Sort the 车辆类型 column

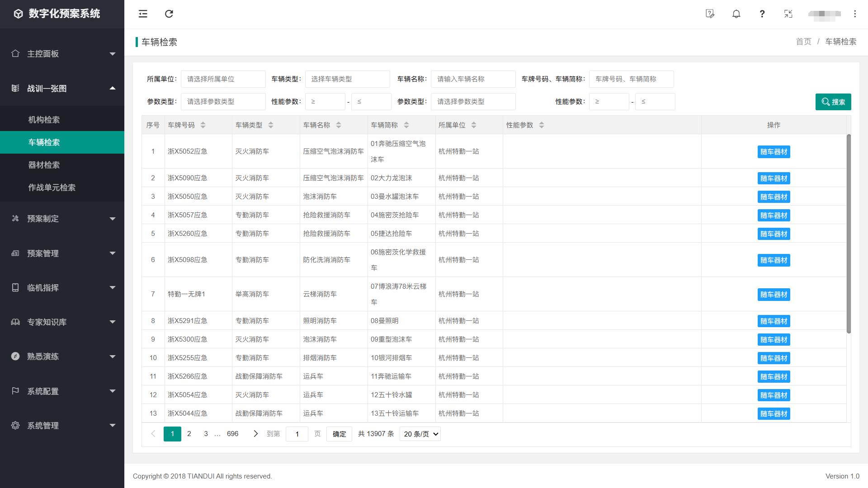point(271,125)
